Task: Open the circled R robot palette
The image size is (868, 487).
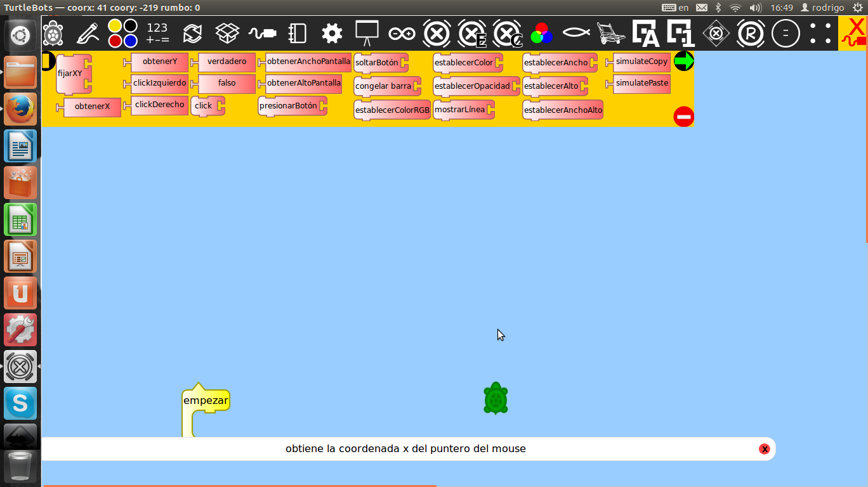Action: [x=751, y=34]
